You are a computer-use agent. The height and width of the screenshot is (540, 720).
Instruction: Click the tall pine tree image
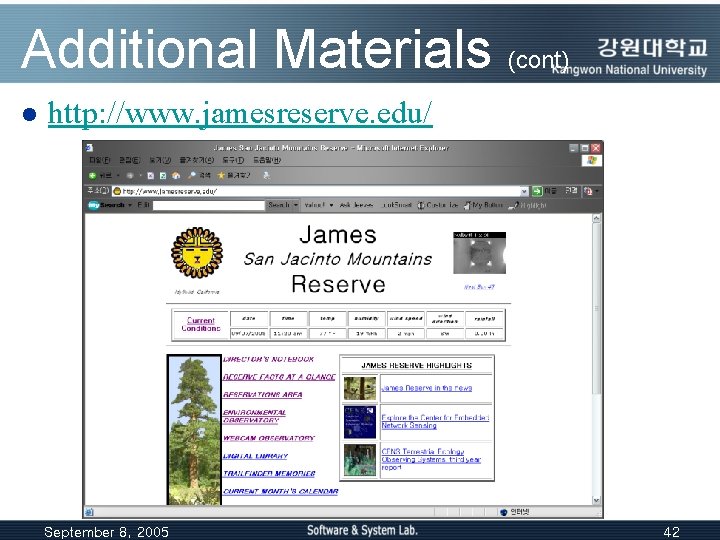point(194,430)
